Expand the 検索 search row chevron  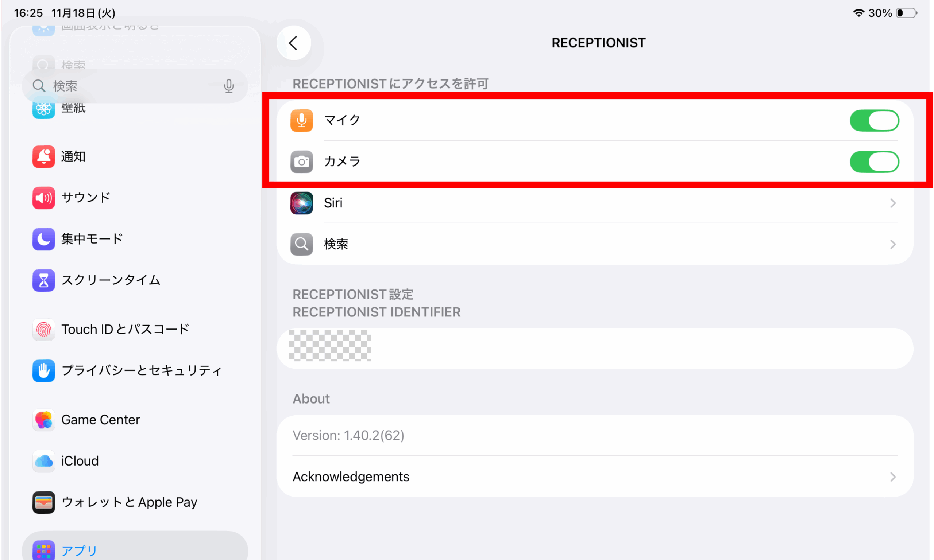(893, 245)
